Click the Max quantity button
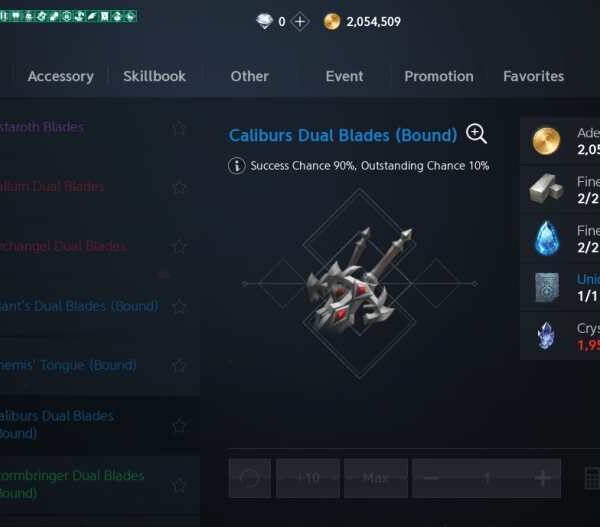Image resolution: width=600 pixels, height=527 pixels. 376,478
